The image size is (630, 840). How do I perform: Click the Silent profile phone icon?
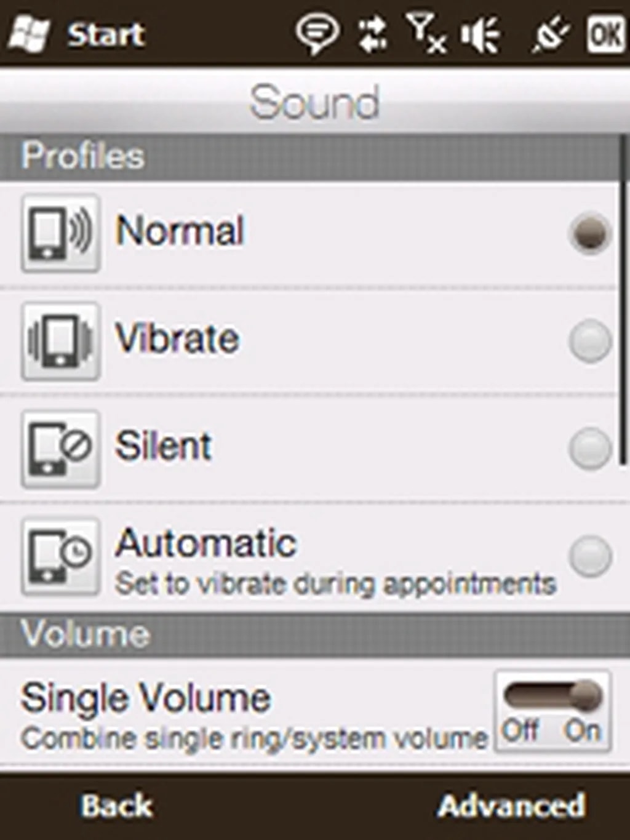pos(60,449)
